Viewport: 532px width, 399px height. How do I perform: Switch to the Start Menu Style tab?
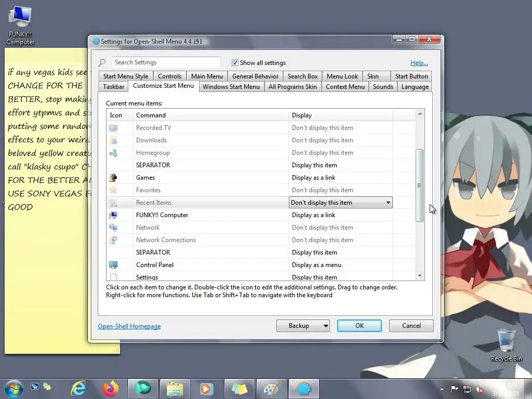(x=126, y=76)
